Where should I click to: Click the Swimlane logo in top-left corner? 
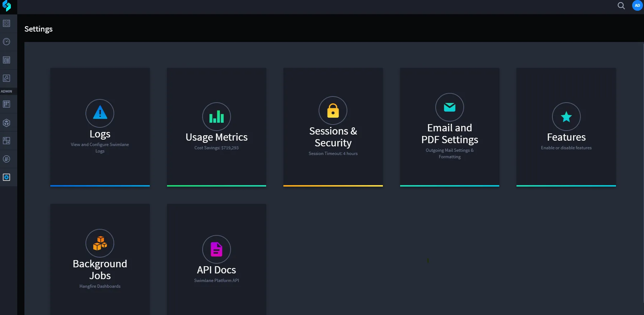[x=7, y=6]
